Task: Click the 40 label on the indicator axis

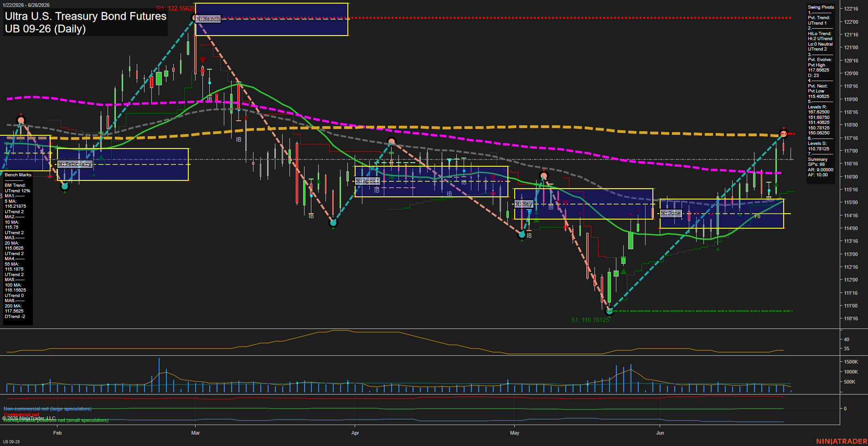Action: coord(847,339)
